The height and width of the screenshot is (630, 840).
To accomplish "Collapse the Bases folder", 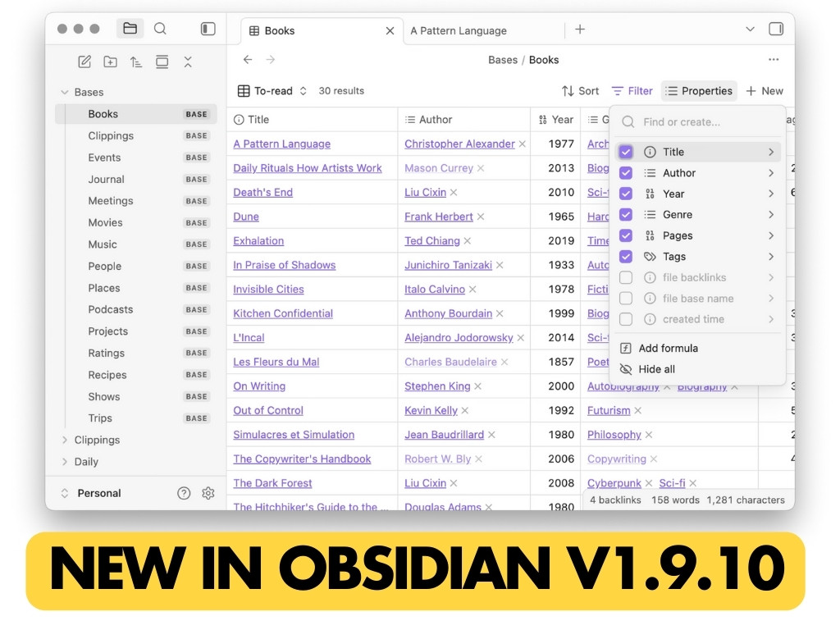I will 65,92.
